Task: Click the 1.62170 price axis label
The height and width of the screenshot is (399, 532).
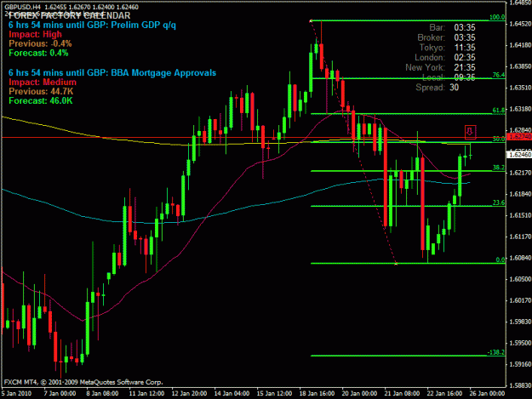Action: click(x=520, y=173)
